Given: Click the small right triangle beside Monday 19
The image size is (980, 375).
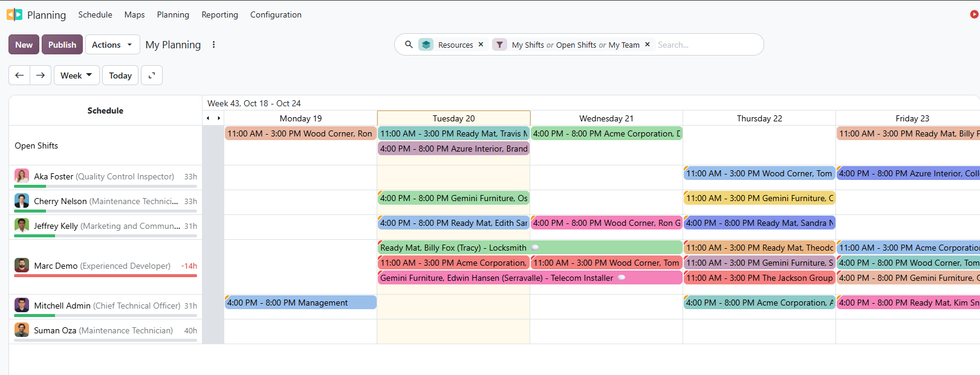Looking at the screenshot, I should click(x=219, y=118).
